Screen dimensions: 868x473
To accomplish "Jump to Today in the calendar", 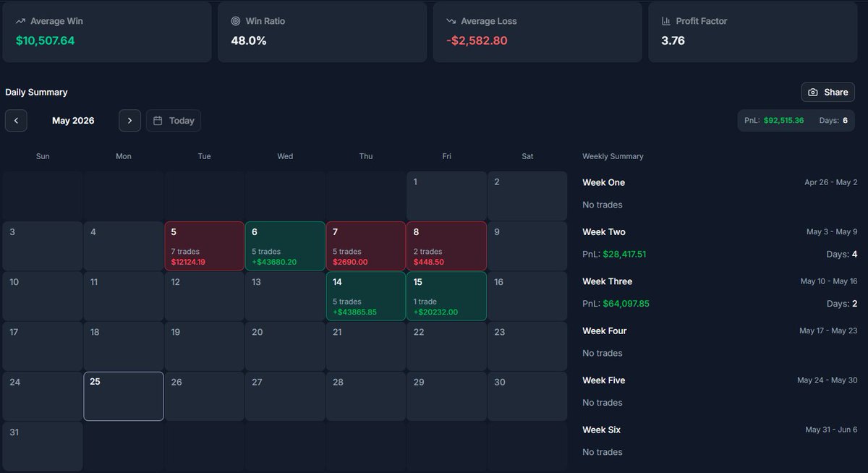I will (x=174, y=121).
